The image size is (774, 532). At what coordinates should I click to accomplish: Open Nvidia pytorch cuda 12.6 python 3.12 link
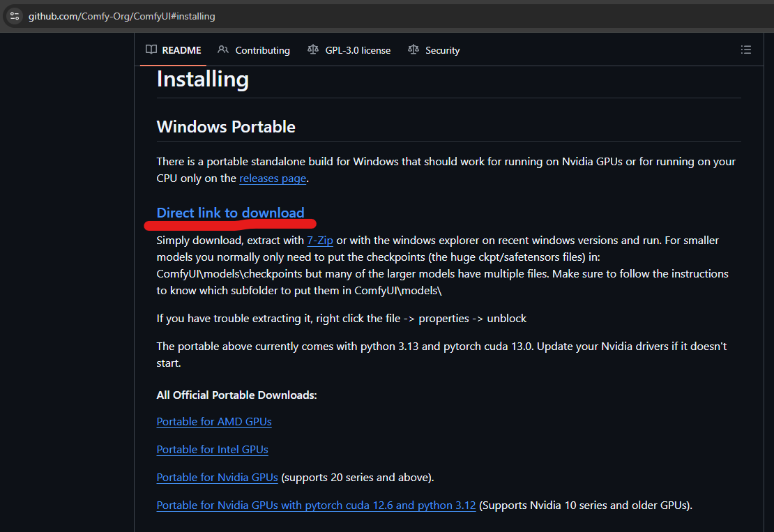(316, 506)
